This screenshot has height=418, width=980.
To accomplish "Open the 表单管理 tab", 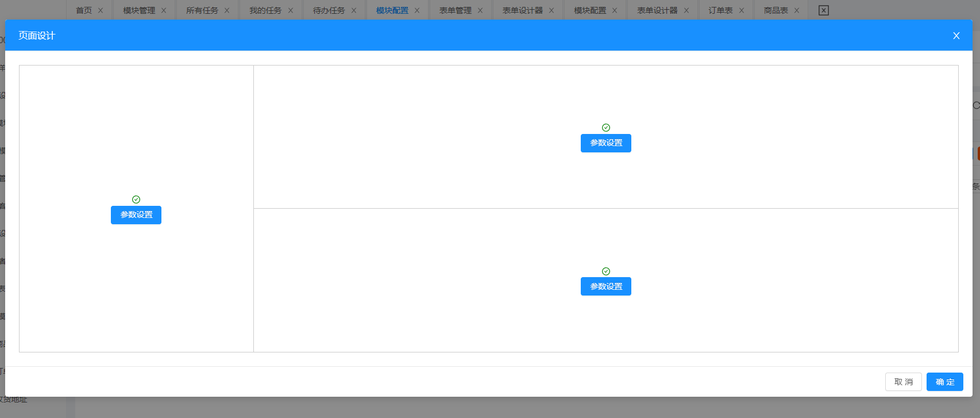I will [455, 10].
